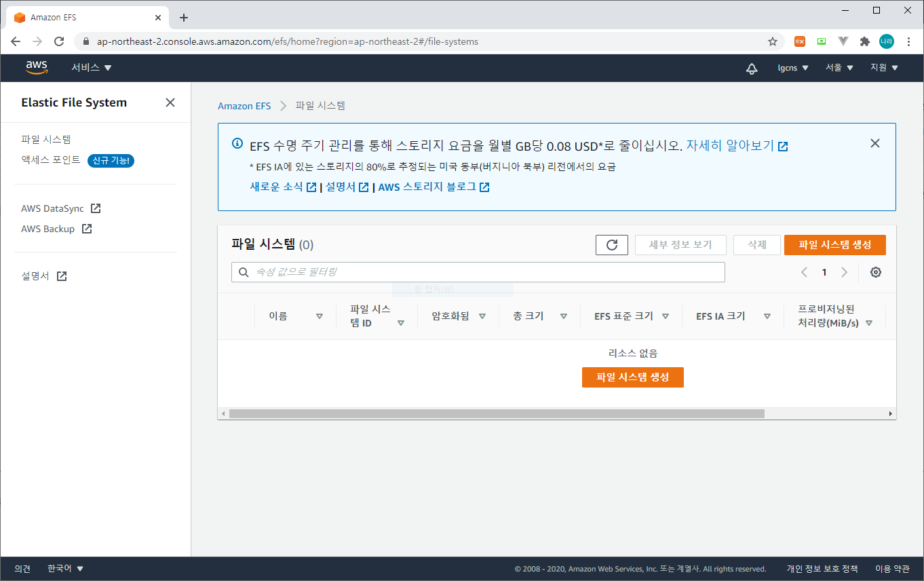Bookmark this page with the star icon
This screenshot has height=581, width=924.
773,41
